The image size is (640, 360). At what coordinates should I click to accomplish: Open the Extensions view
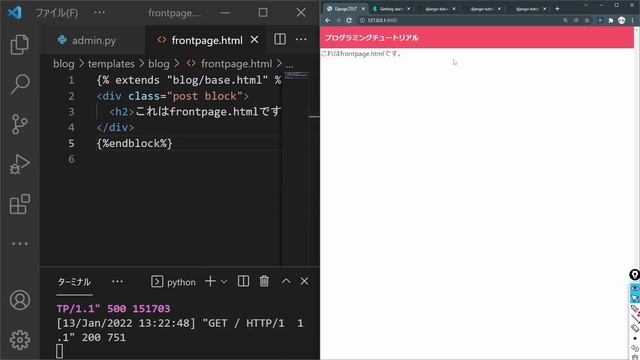click(x=20, y=204)
